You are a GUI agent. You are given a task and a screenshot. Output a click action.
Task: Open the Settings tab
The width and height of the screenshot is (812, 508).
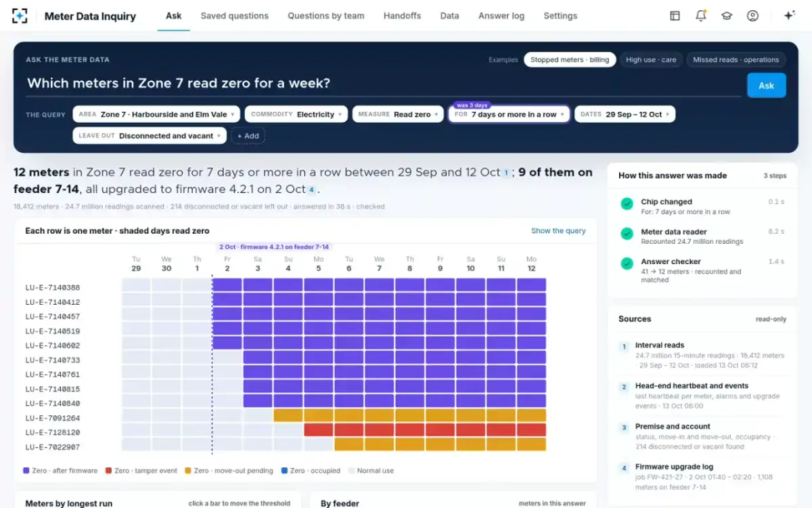(560, 16)
